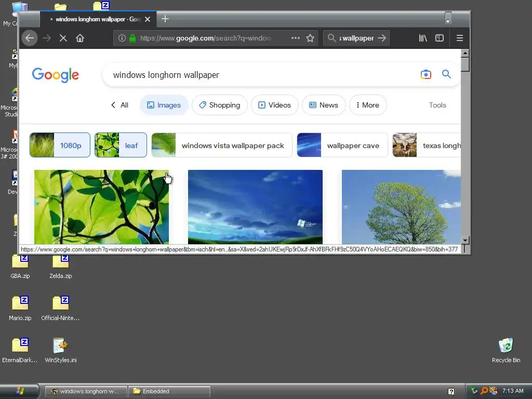Submit Firefox search box with arrow
The width and height of the screenshot is (532, 399).
point(382,38)
